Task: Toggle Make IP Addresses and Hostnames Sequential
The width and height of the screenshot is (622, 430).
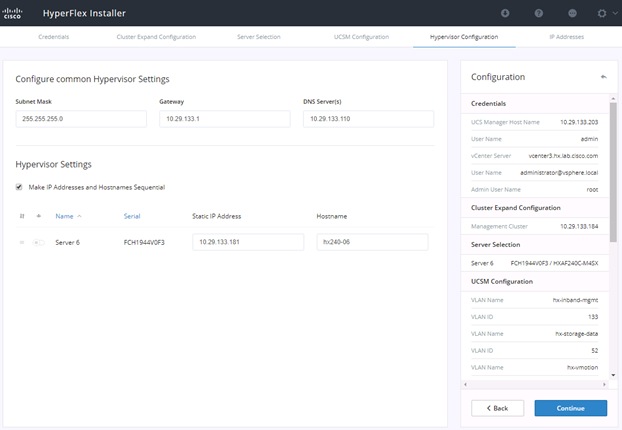Action: tap(19, 187)
